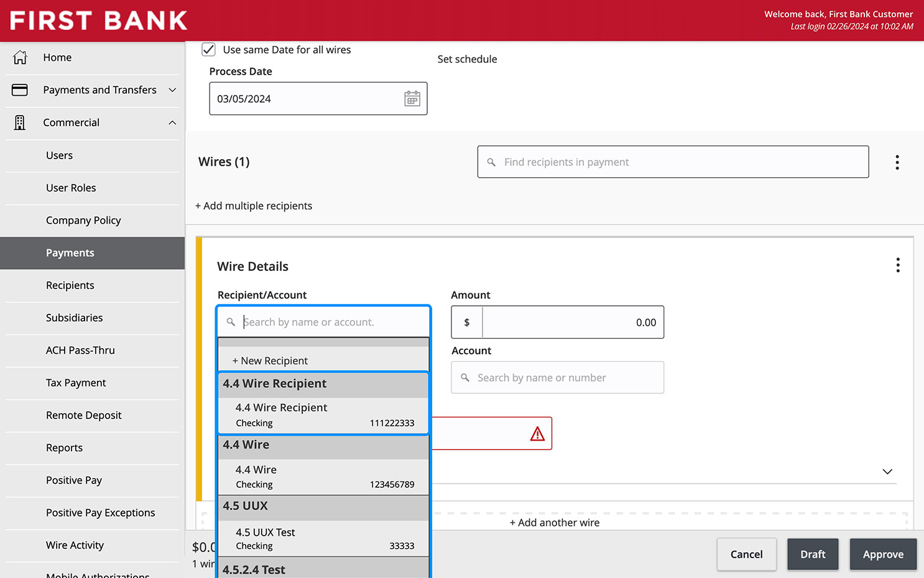The image size is (924, 578).
Task: Click the Commercial building icon
Action: pos(20,122)
